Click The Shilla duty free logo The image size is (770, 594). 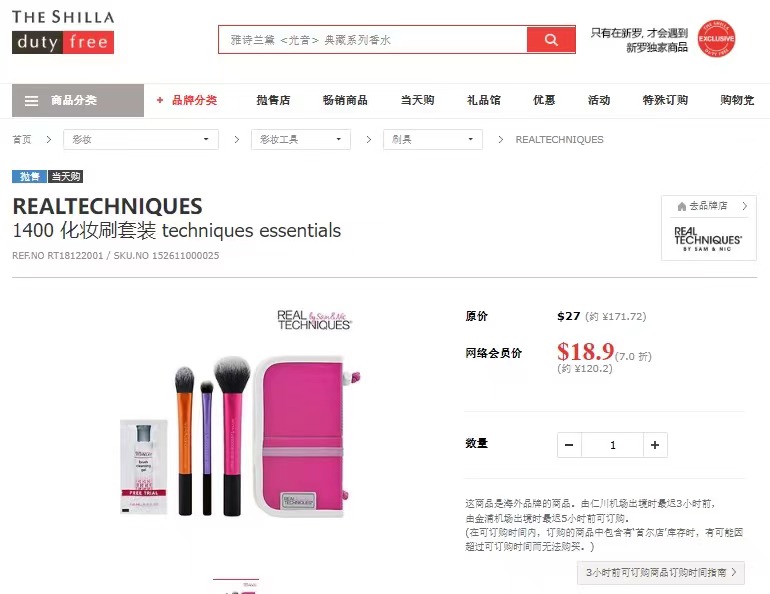pos(63,32)
